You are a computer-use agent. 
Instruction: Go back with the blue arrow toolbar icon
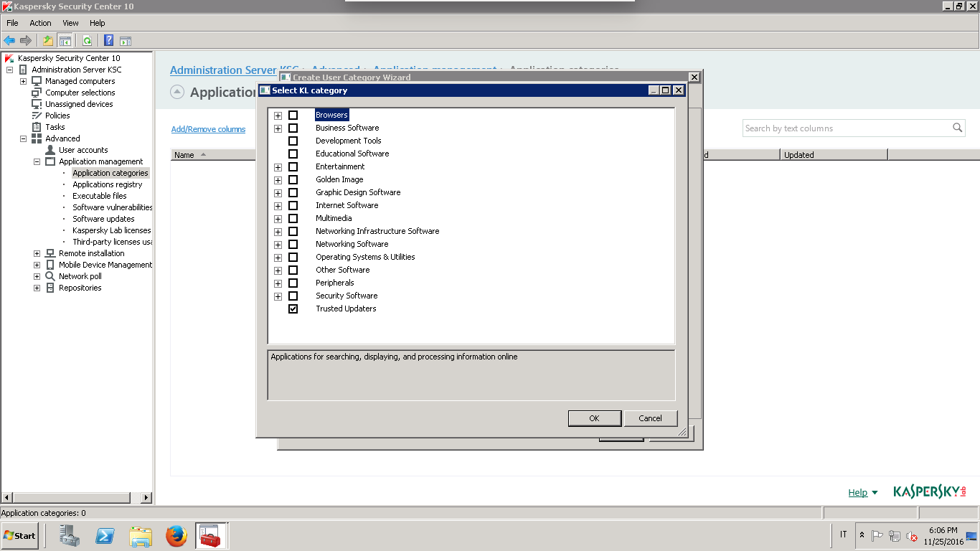(x=9, y=41)
